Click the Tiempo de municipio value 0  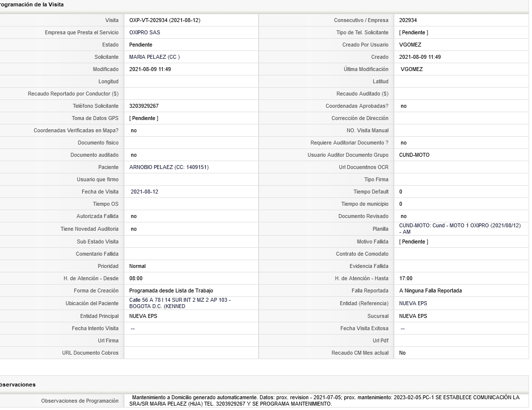click(401, 204)
